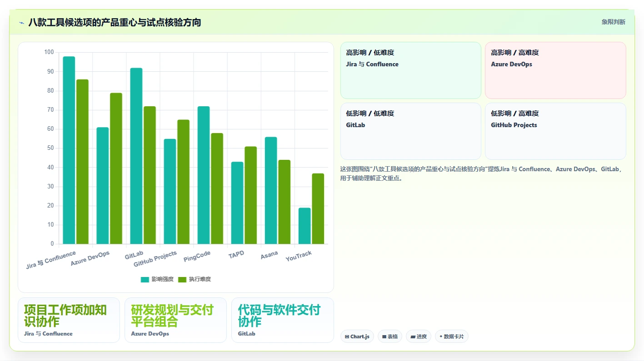Open the 高影响 / 高难度 quadrant card

click(x=555, y=70)
